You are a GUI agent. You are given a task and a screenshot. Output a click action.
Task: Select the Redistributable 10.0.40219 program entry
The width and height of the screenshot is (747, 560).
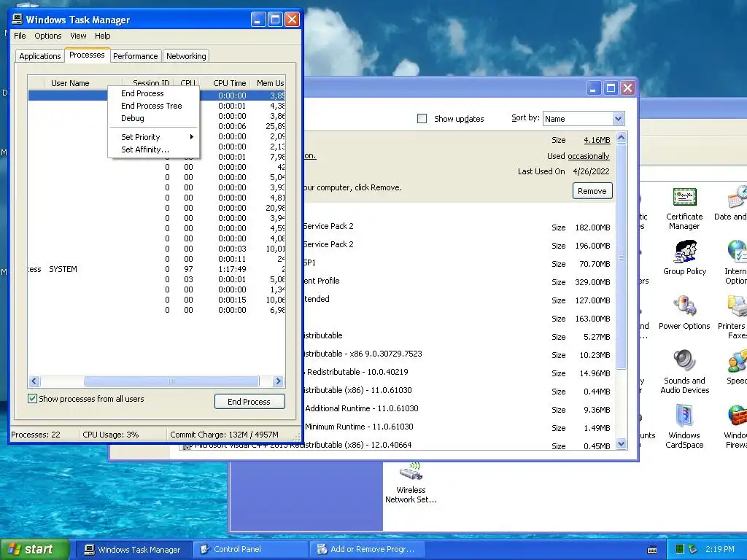point(460,373)
